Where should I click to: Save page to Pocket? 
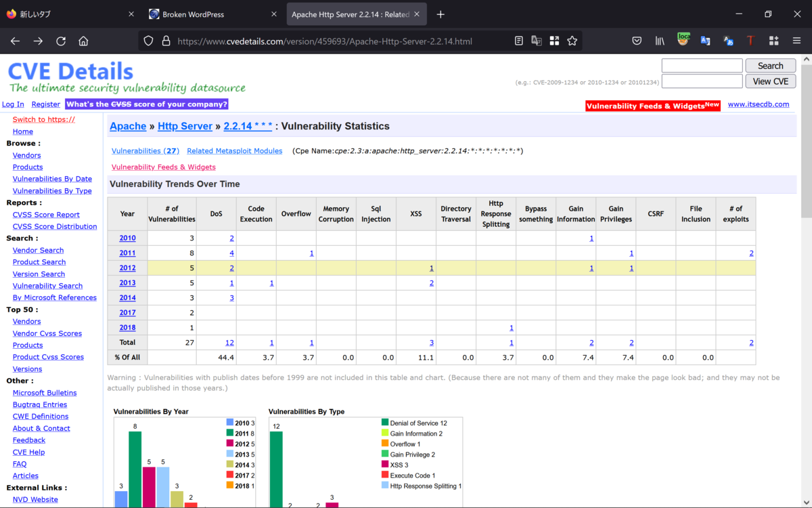click(x=637, y=41)
